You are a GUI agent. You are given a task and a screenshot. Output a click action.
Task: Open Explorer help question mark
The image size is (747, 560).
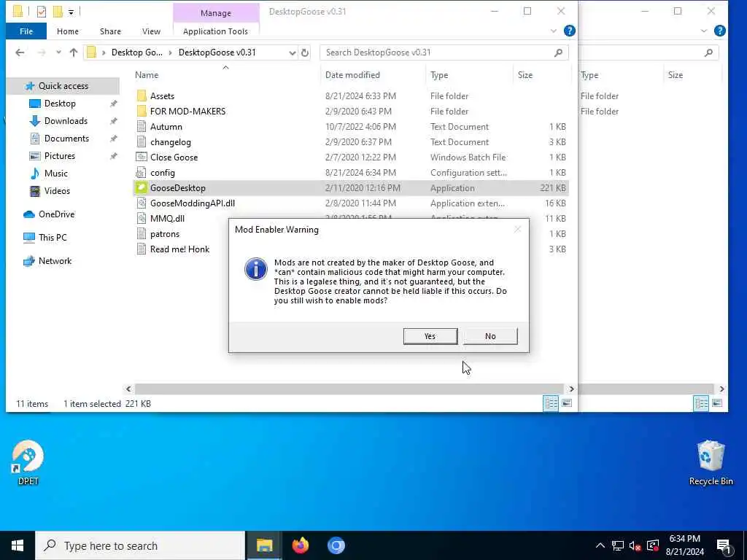569,31
